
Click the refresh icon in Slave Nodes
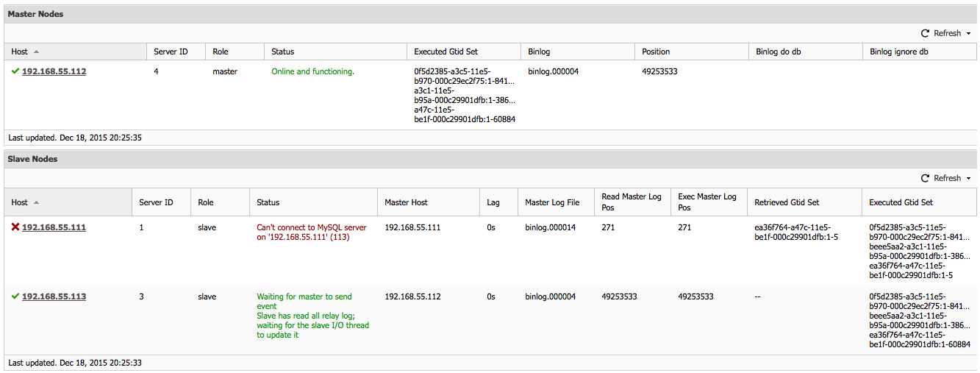coord(926,178)
